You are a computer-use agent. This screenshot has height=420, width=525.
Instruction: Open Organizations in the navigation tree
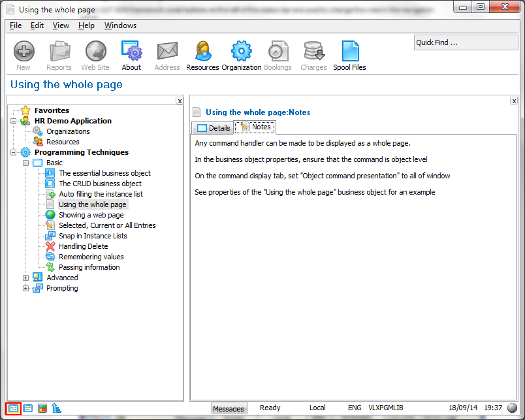coord(68,131)
